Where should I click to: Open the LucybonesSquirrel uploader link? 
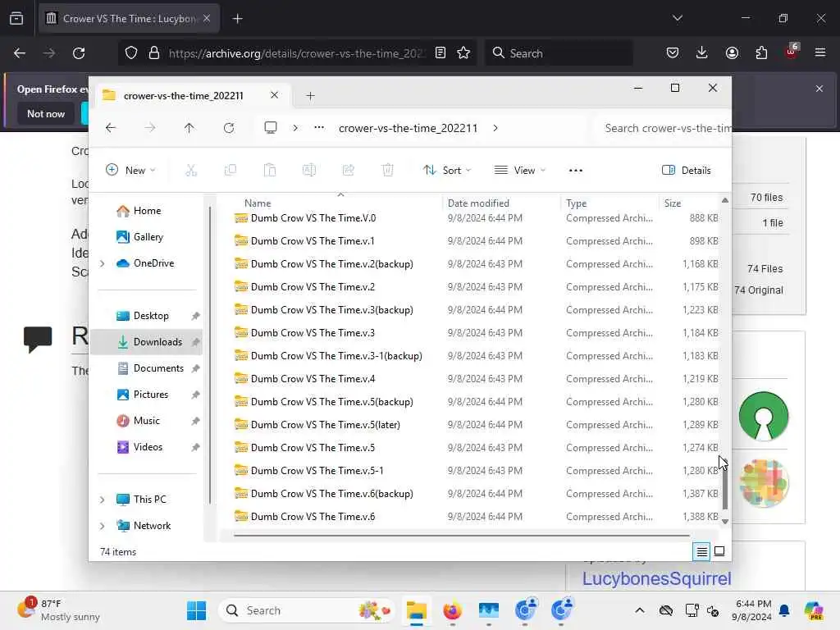point(656,578)
